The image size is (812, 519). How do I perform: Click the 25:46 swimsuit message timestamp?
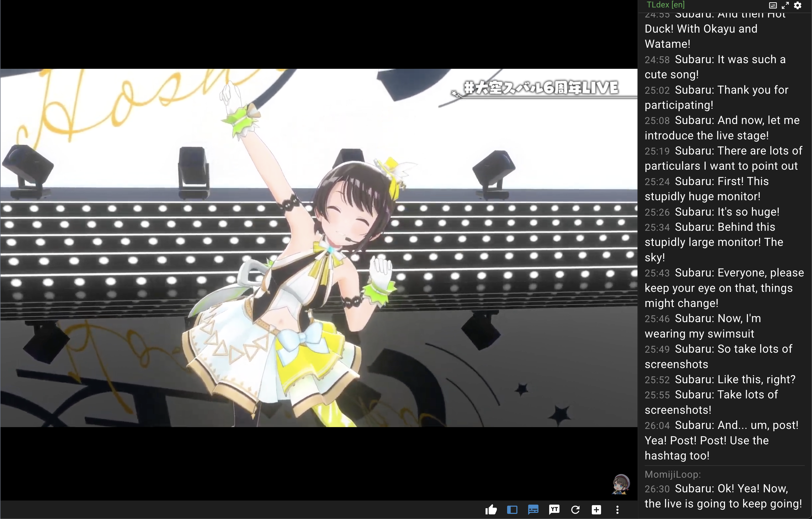pyautogui.click(x=657, y=319)
